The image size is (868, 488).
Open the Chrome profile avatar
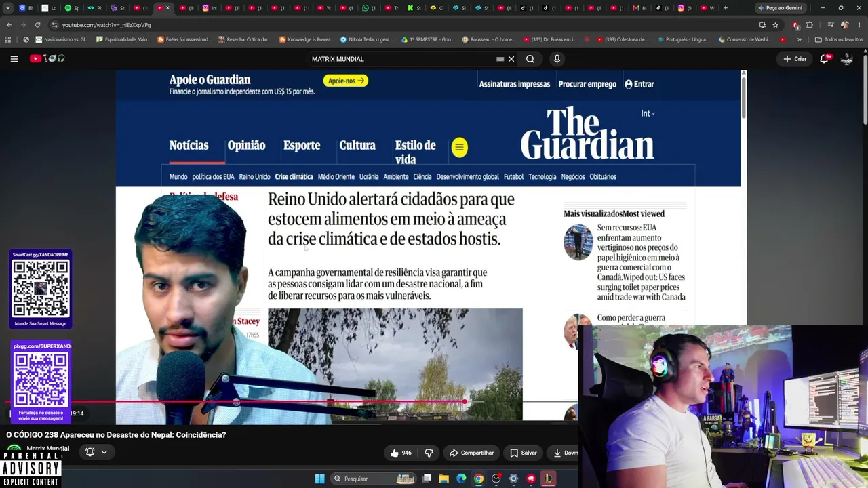click(x=845, y=25)
